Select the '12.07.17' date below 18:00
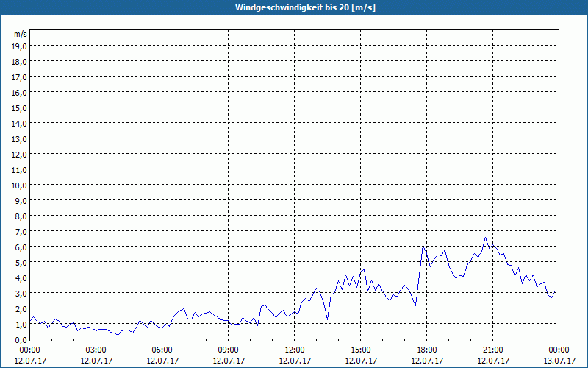This screenshot has width=588, height=368. coord(427,361)
